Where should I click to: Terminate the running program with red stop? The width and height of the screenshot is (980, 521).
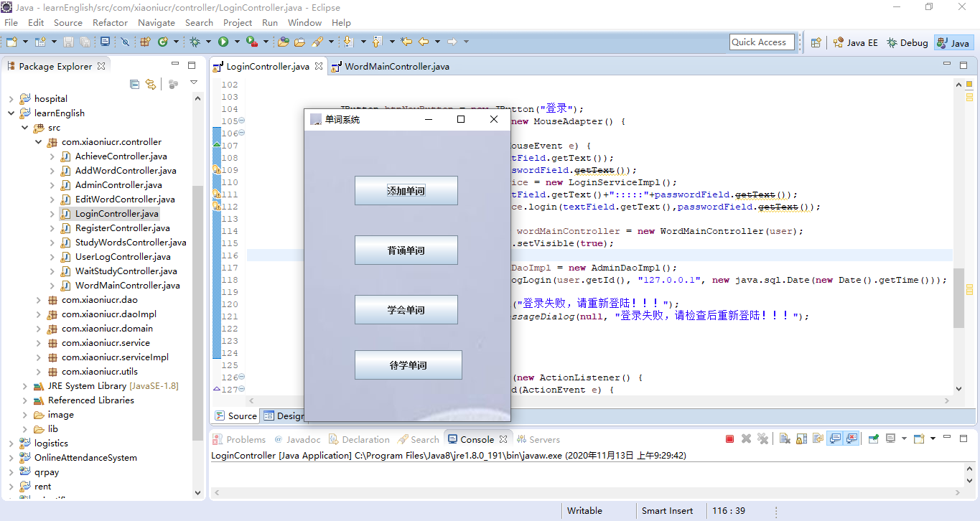point(729,438)
